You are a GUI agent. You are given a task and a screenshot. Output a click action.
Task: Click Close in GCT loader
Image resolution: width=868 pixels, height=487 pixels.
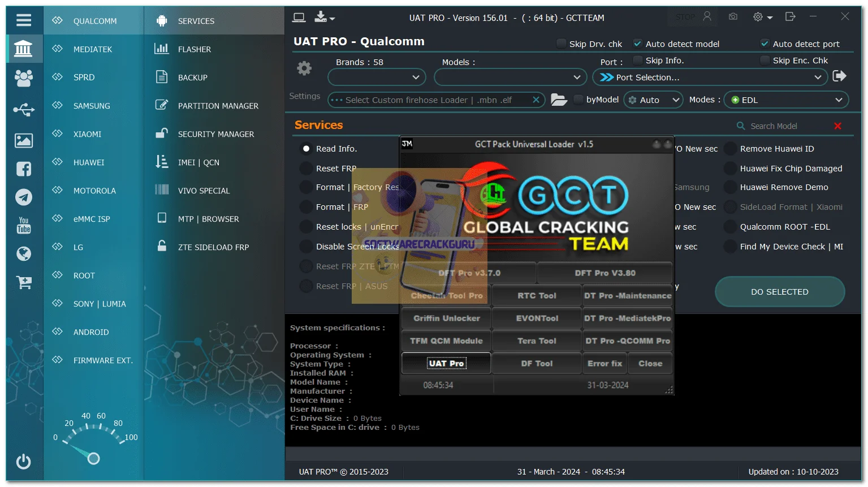(650, 363)
